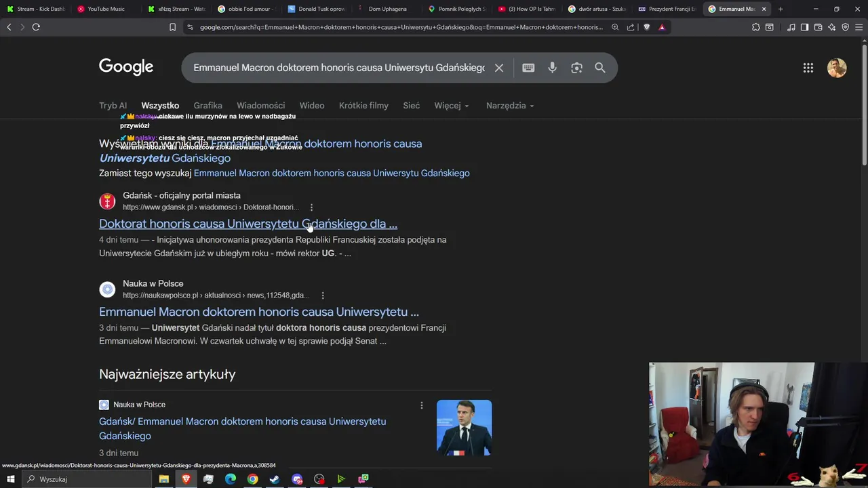Switch to the Tryb AI tab
This screenshot has width=868, height=488.
pos(113,106)
